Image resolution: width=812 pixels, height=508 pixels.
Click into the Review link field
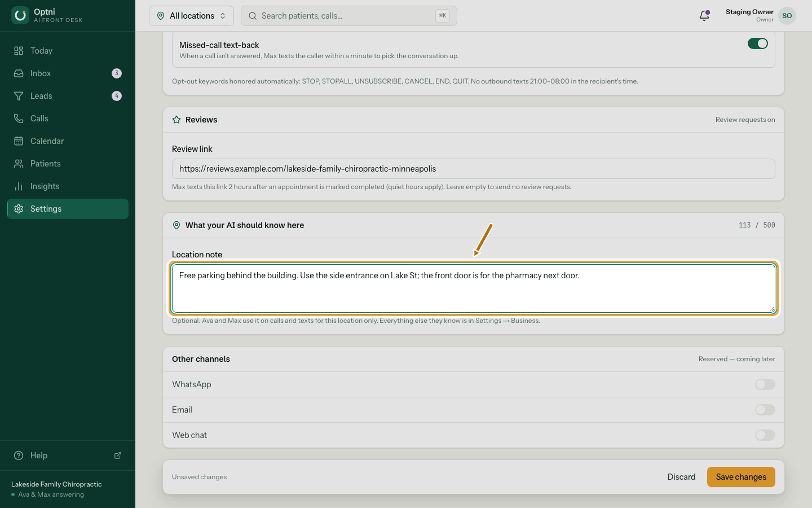coord(474,169)
